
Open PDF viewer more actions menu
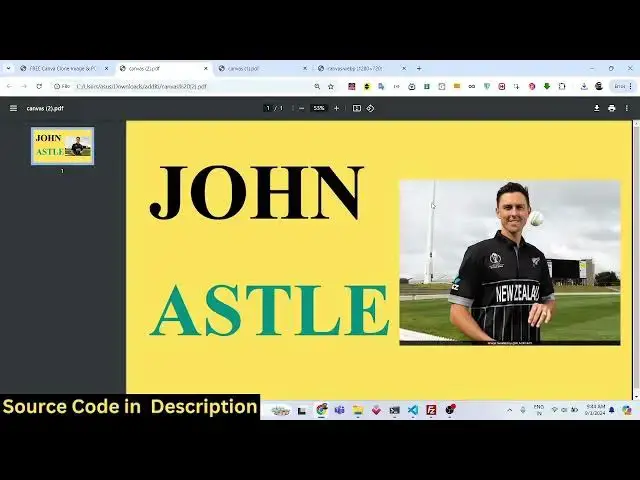point(627,108)
